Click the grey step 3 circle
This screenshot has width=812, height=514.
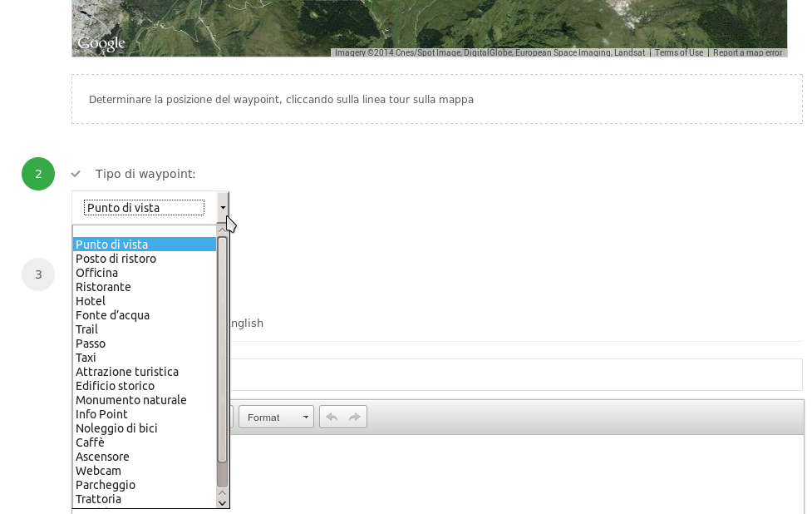(x=38, y=274)
